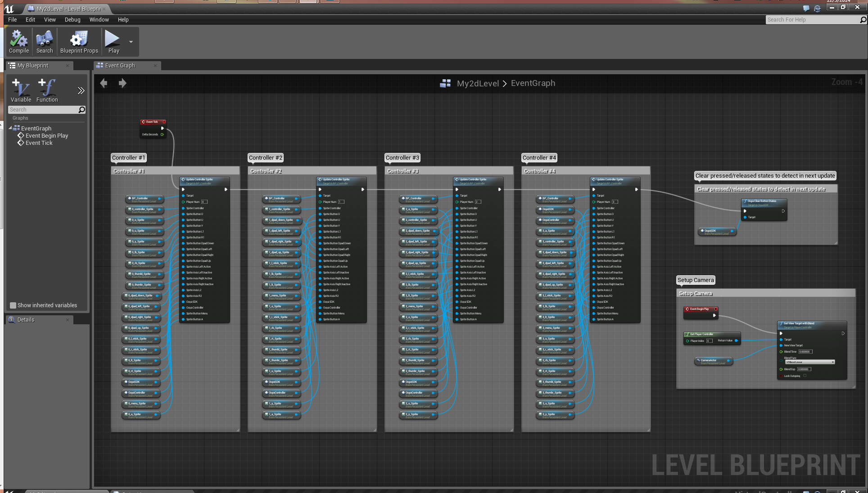Image resolution: width=868 pixels, height=493 pixels.
Task: Switch to the Event Graph tab
Action: 120,66
